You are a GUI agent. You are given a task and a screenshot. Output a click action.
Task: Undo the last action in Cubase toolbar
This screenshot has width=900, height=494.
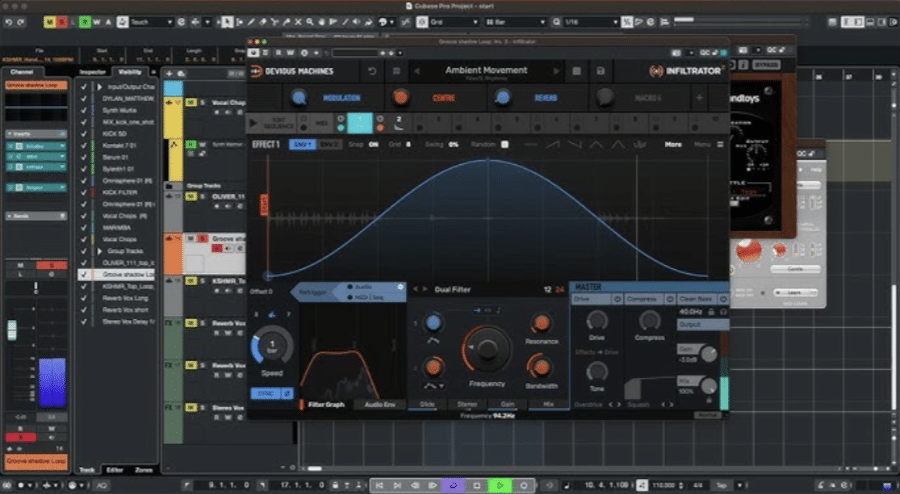click(x=8, y=22)
